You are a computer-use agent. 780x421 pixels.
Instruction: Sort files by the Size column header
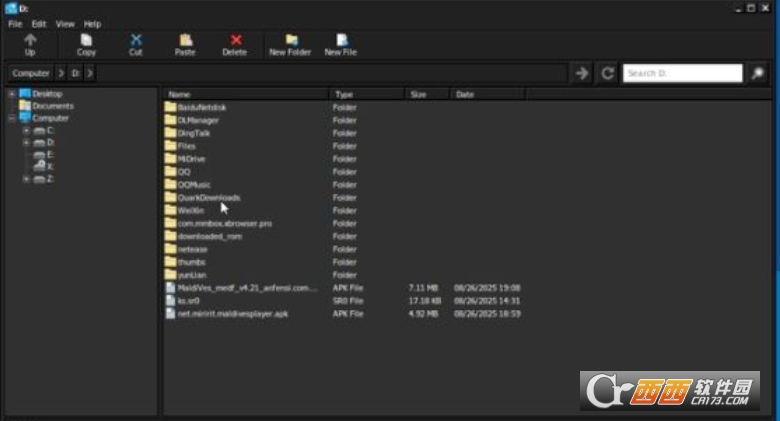418,94
